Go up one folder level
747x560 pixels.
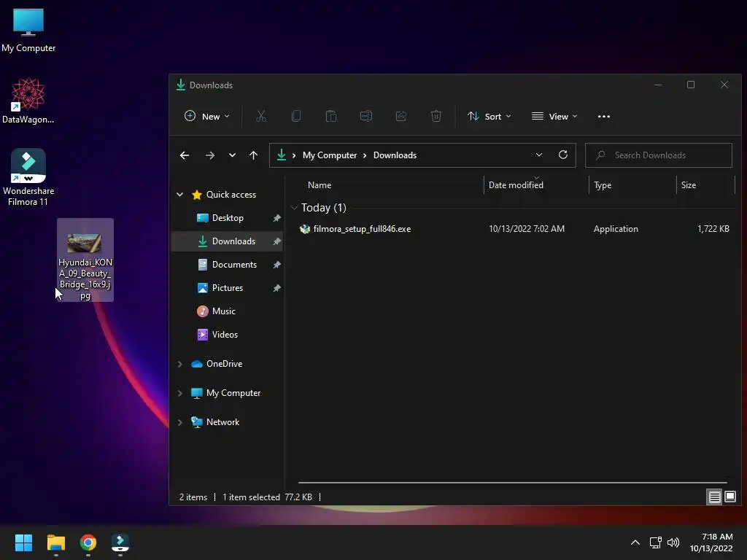[253, 155]
